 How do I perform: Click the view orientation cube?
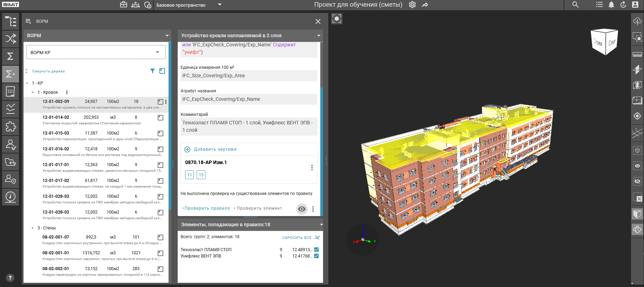(604, 42)
